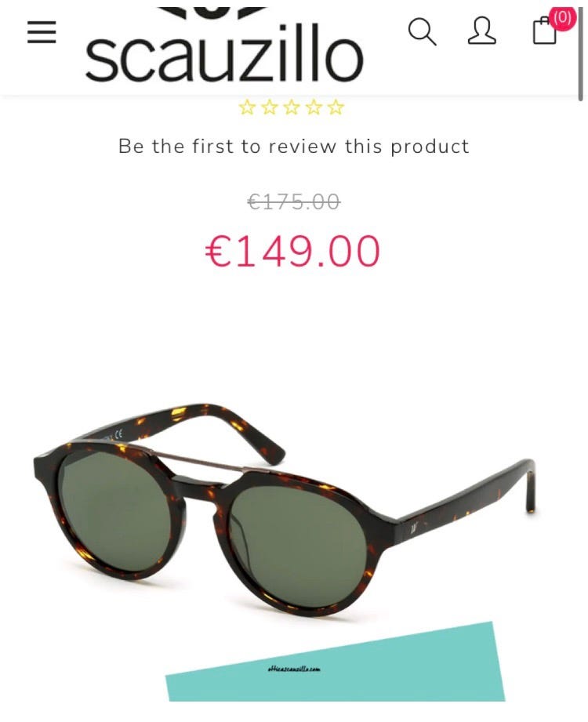Screen dimensions: 588x722
Task: Click the €149.00 sale price
Action: tap(293, 251)
